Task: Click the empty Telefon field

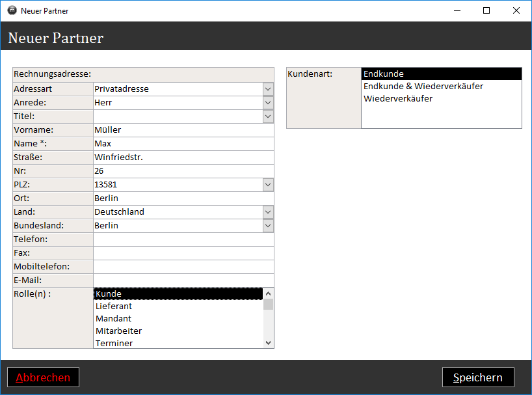Action: point(183,239)
